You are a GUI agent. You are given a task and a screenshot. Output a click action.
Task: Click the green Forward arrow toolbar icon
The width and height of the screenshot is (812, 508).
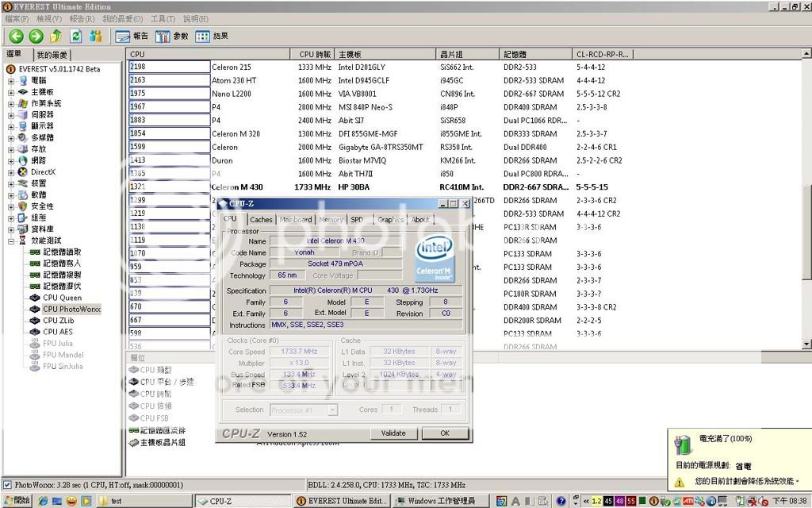(x=36, y=36)
